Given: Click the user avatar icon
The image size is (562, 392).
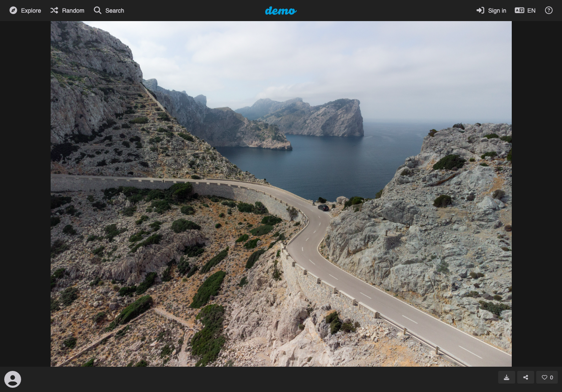Looking at the screenshot, I should 13,379.
